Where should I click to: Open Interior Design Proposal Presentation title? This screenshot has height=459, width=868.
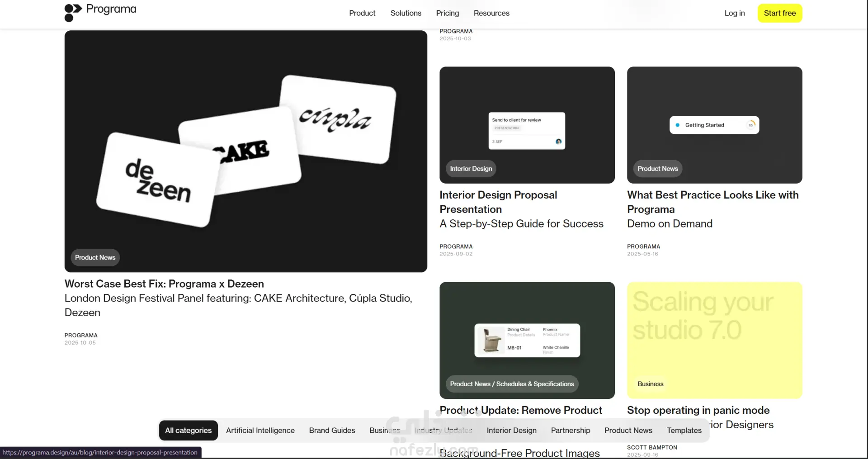tap(498, 202)
